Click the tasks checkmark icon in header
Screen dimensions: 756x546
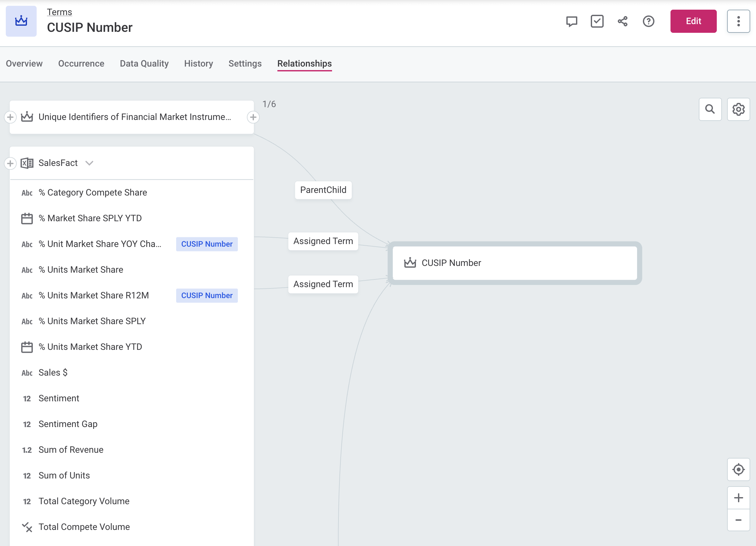pyautogui.click(x=597, y=21)
